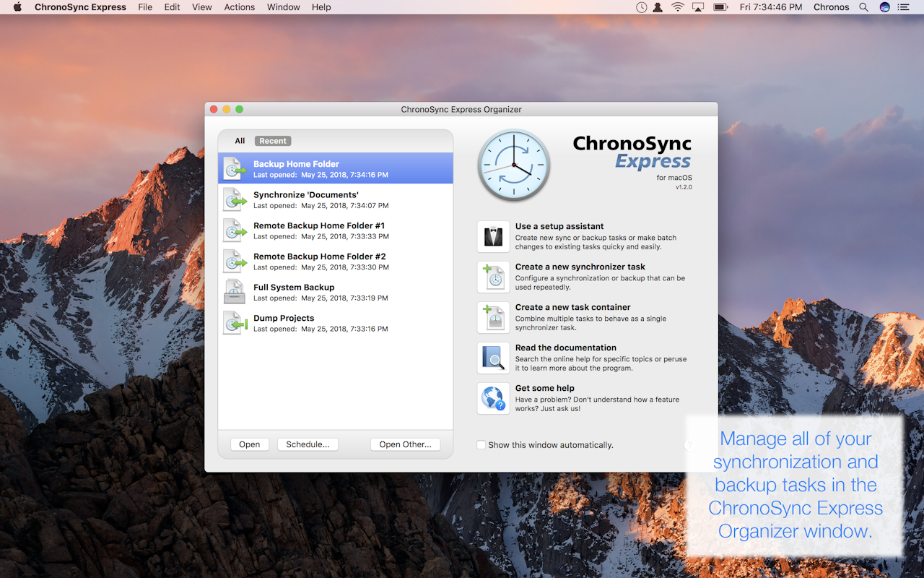Click the Create a new synchronizer task icon
This screenshot has width=924, height=578.
tap(493, 277)
